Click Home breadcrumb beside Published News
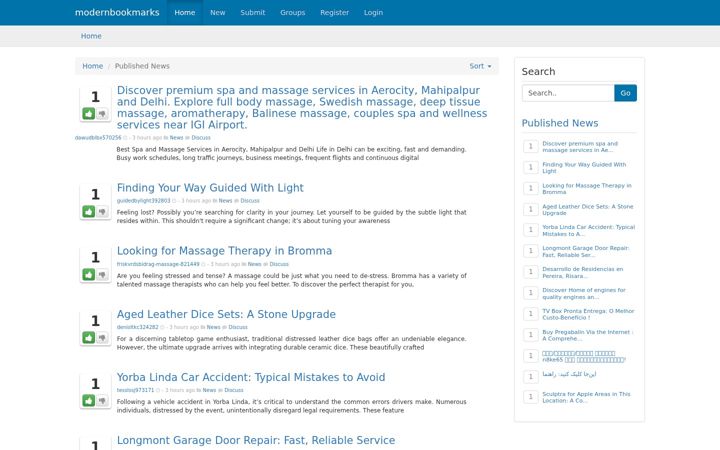The image size is (720, 450). 92,66
